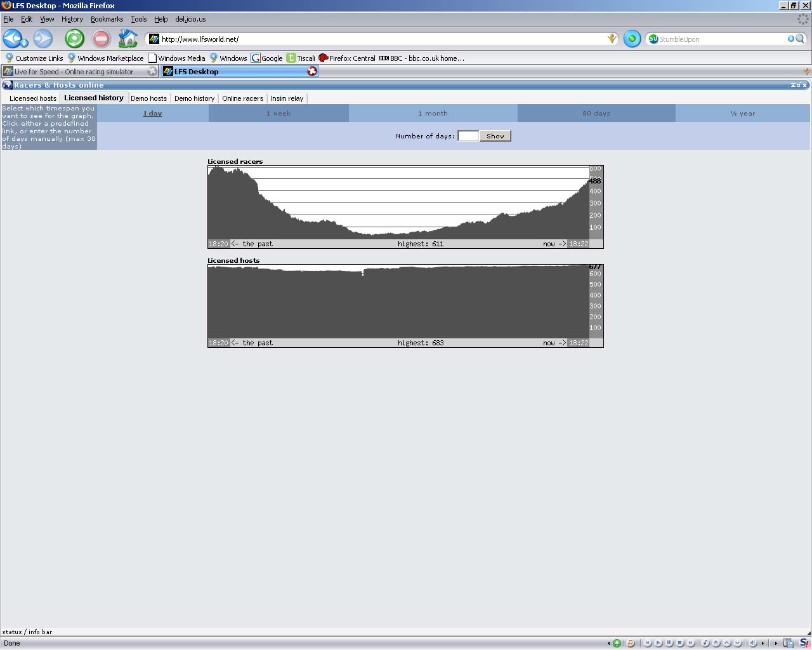Click the green up-arrow icon in status bar

[x=617, y=643]
